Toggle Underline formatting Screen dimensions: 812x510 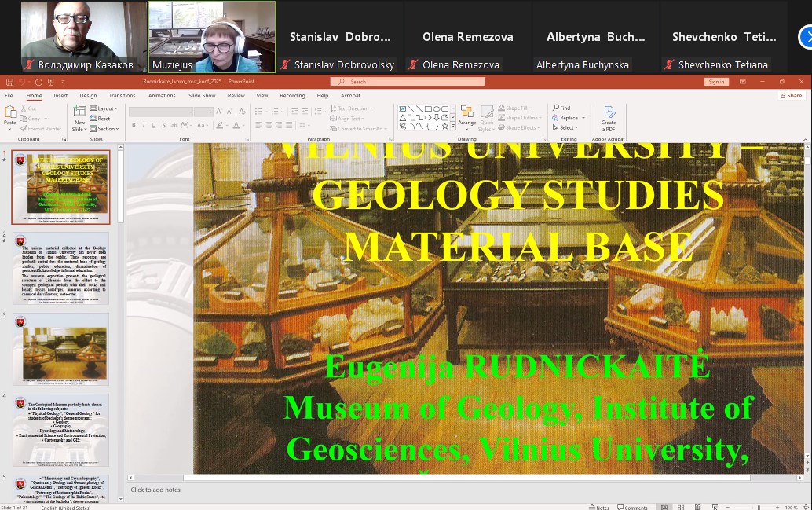pos(154,125)
